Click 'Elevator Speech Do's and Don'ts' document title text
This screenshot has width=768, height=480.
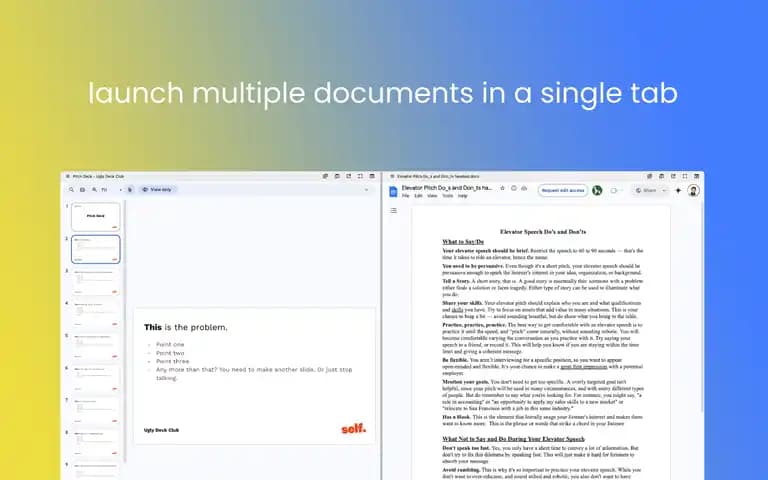543,232
